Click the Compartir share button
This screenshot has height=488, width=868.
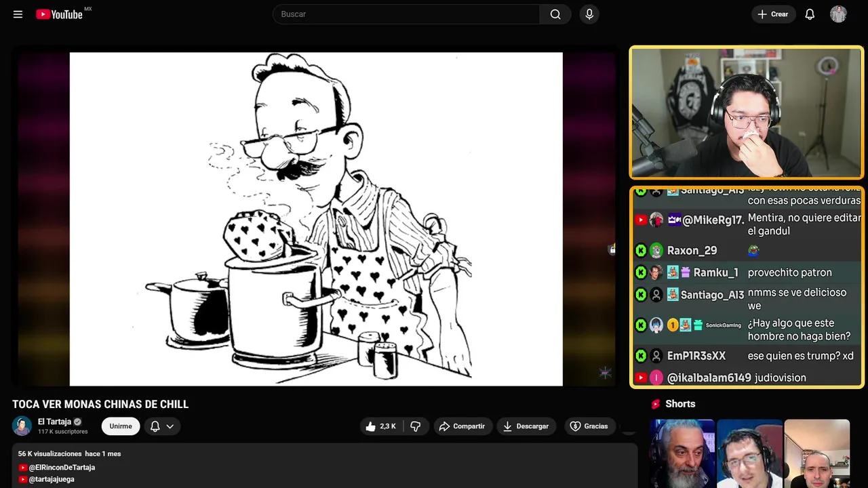(462, 426)
